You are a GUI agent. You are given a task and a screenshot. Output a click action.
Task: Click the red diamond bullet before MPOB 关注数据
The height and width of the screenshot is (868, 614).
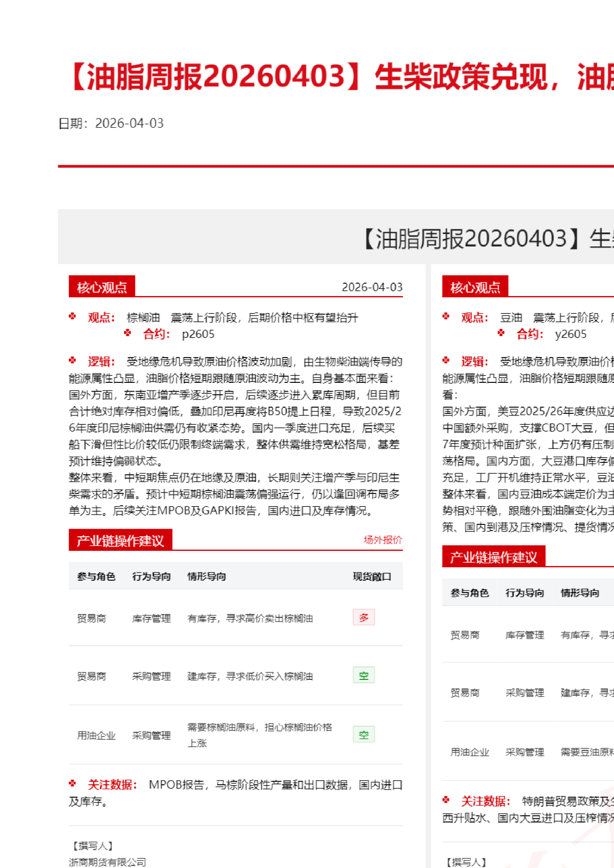point(72,783)
